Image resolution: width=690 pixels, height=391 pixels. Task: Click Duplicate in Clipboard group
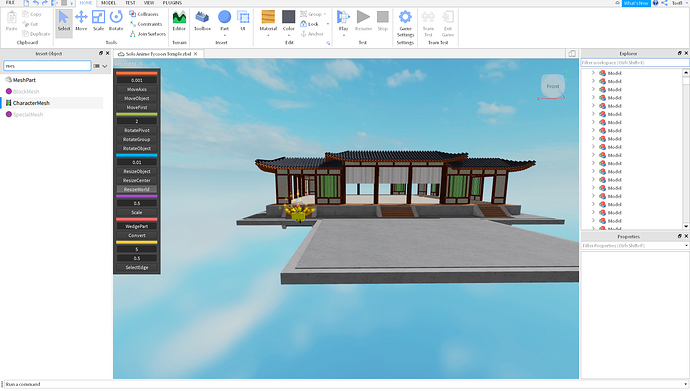click(x=36, y=34)
